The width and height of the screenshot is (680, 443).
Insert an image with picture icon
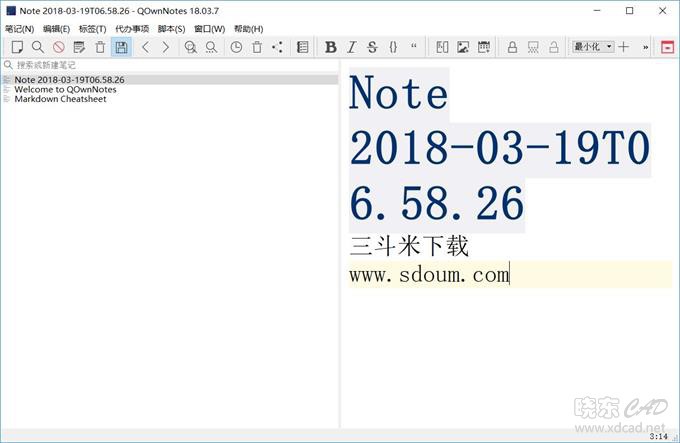pos(463,47)
